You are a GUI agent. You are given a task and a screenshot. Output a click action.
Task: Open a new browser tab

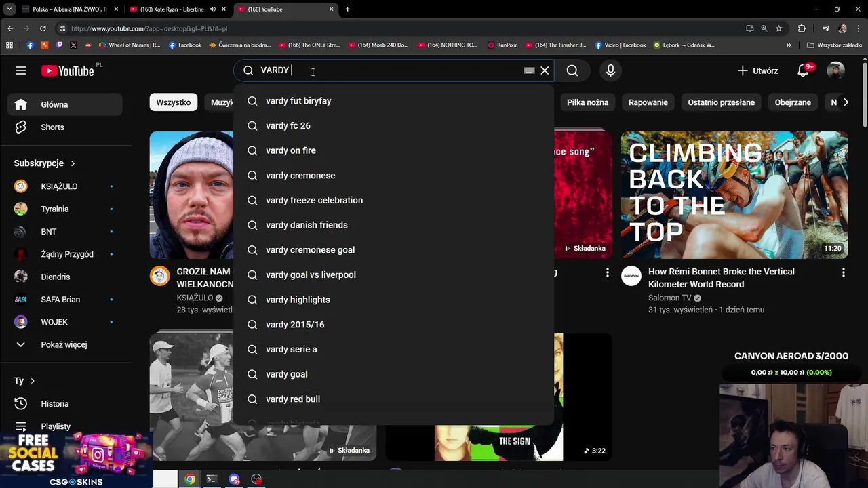point(347,9)
